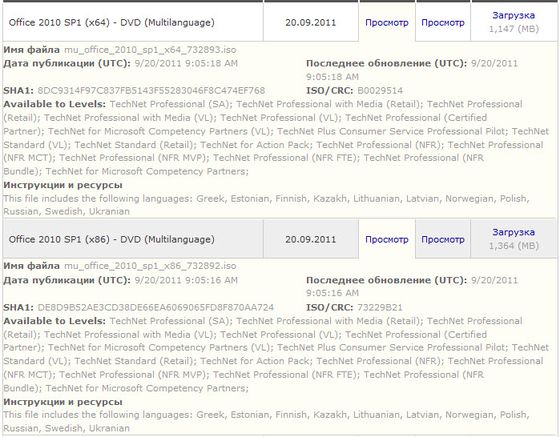560x437 pixels.
Task: Click Инструкции и ресурсы heading under x64 details
Action: (63, 185)
